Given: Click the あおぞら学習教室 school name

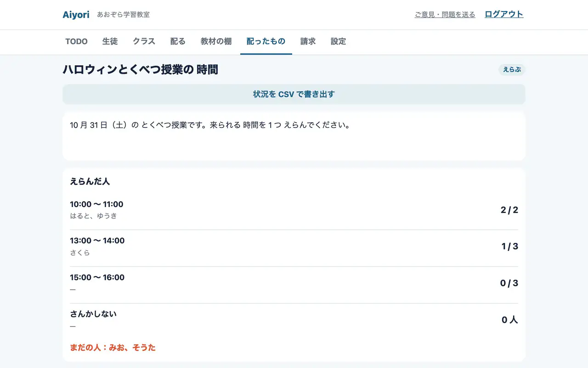Looking at the screenshot, I should click(123, 15).
